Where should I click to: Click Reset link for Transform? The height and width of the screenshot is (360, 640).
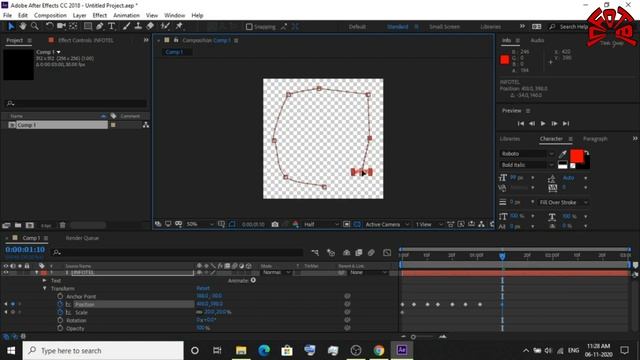[203, 288]
